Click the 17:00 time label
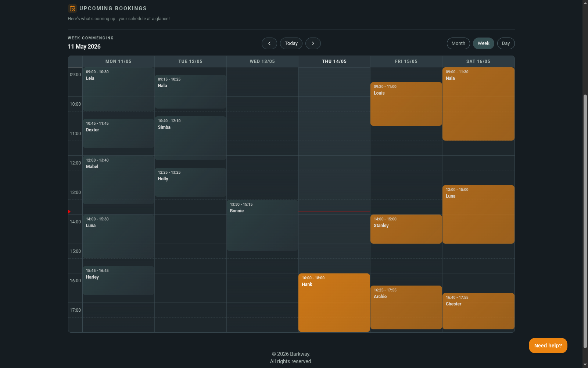The width and height of the screenshot is (588, 368). (x=75, y=310)
